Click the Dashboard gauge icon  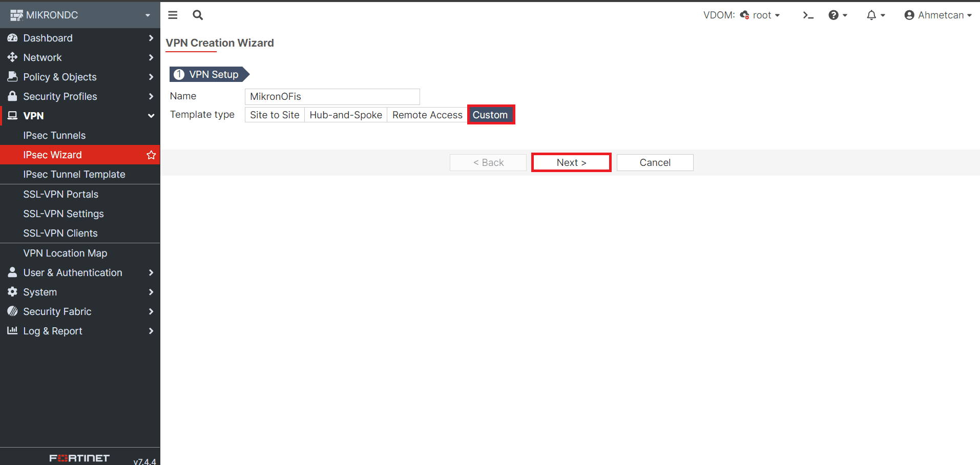(x=12, y=38)
